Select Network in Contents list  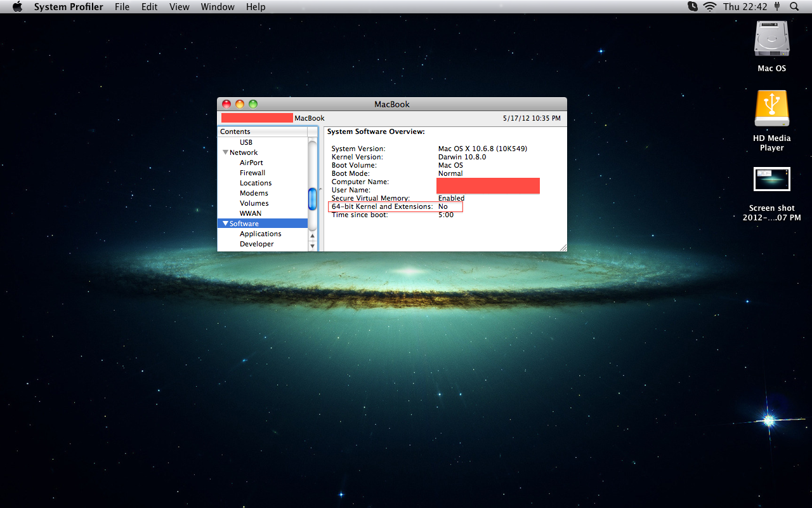244,152
